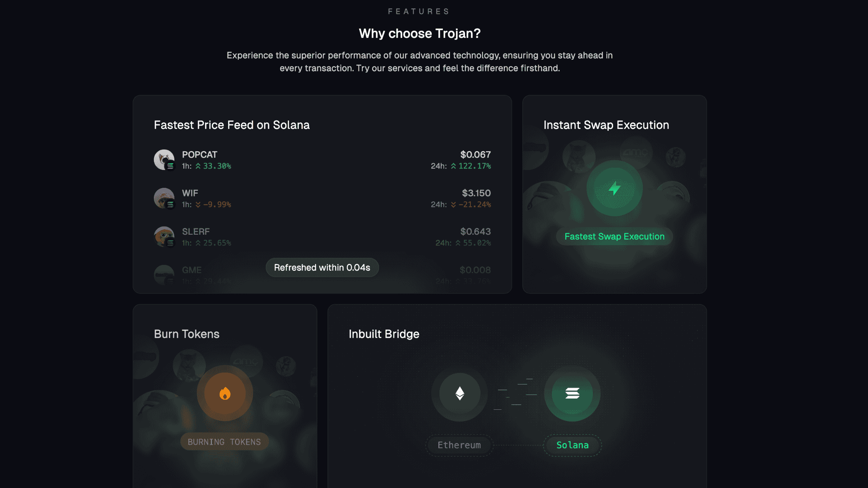868x488 pixels.
Task: Click POPCAT 1h change 33.30%
Action: 213,166
